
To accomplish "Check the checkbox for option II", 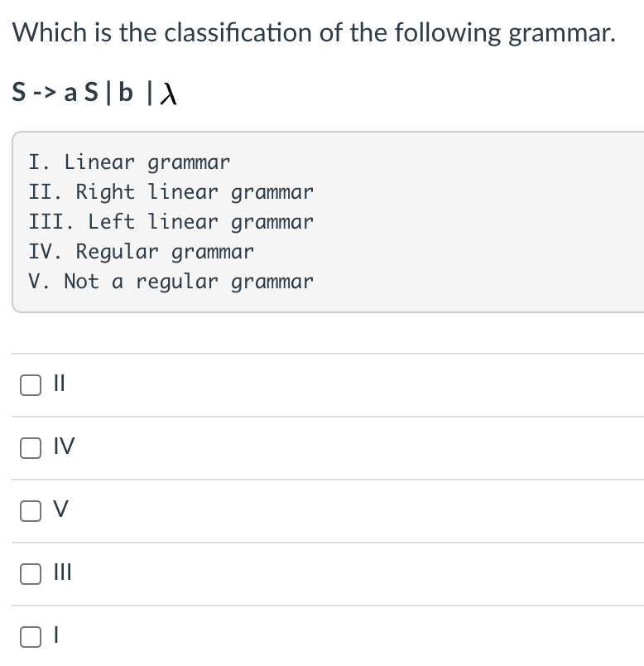I will [30, 384].
